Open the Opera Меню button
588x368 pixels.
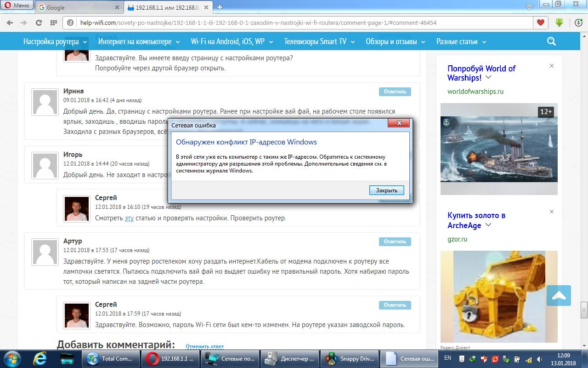click(17, 6)
